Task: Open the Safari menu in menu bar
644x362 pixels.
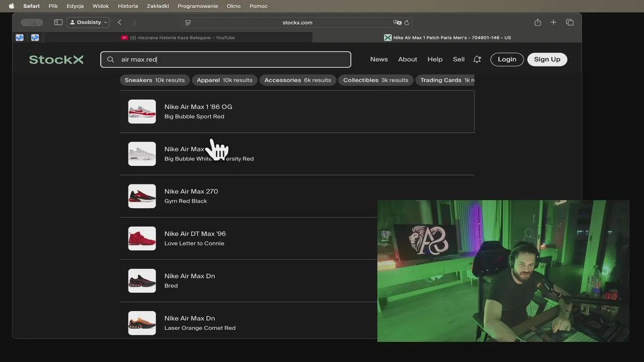Action: (x=31, y=6)
